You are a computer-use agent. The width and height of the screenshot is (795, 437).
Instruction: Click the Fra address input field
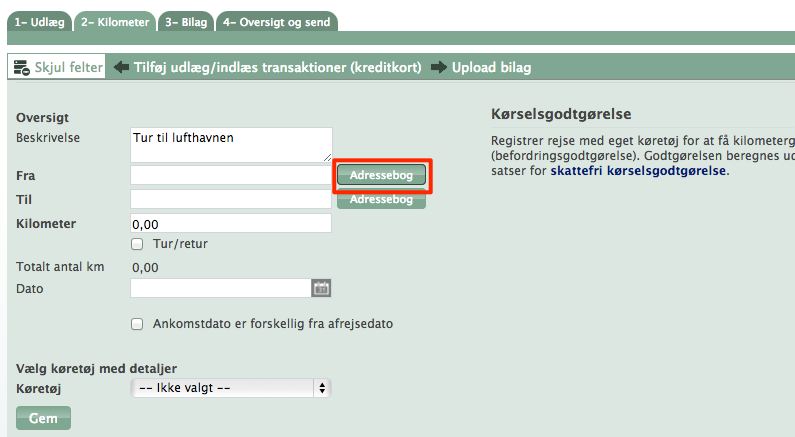(231, 175)
